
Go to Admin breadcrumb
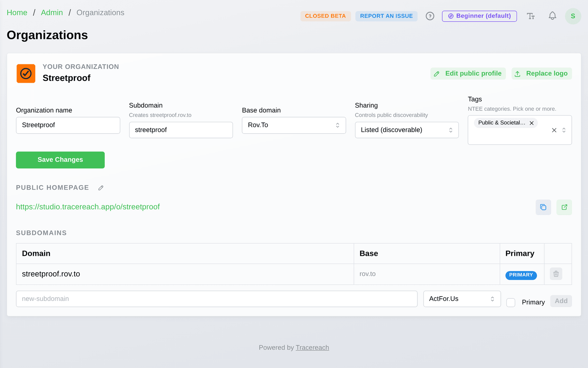click(x=52, y=13)
